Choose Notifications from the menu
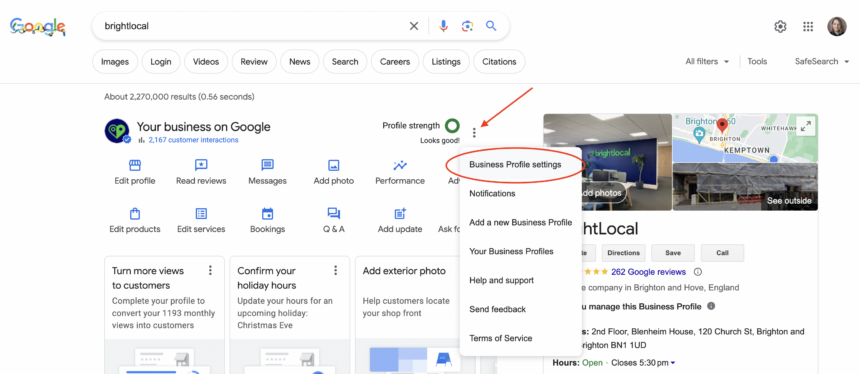 [x=493, y=194]
